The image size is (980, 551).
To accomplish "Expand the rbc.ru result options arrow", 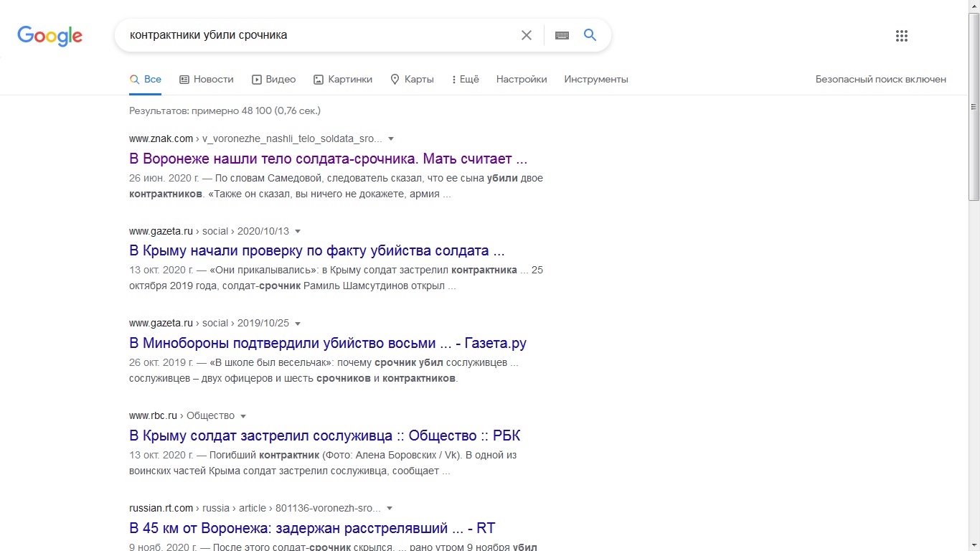I will pyautogui.click(x=243, y=416).
